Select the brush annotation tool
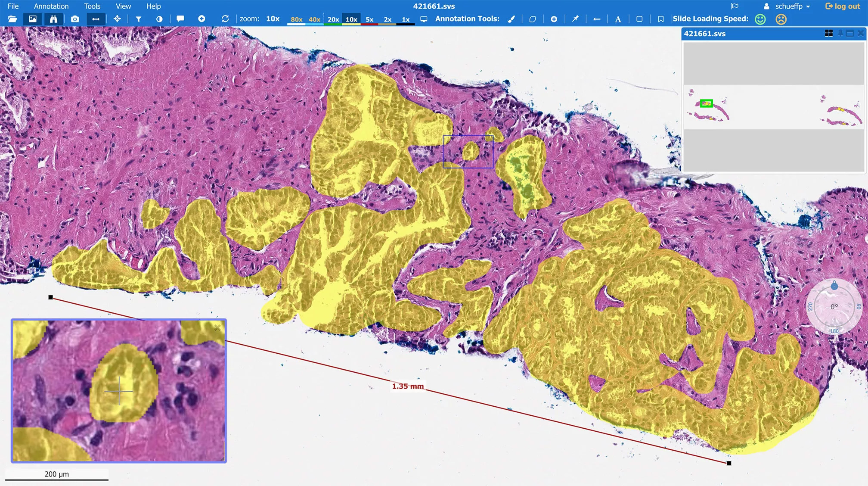The image size is (868, 486). [511, 19]
